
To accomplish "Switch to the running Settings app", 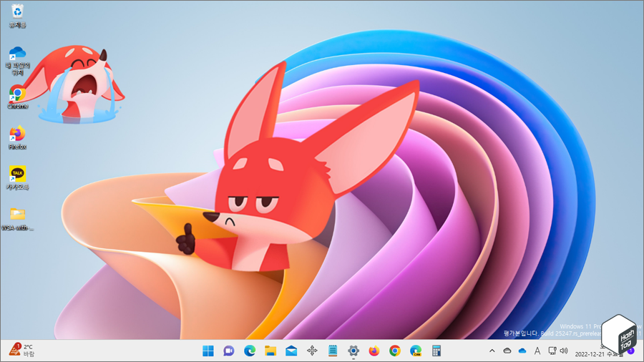I will tap(353, 351).
